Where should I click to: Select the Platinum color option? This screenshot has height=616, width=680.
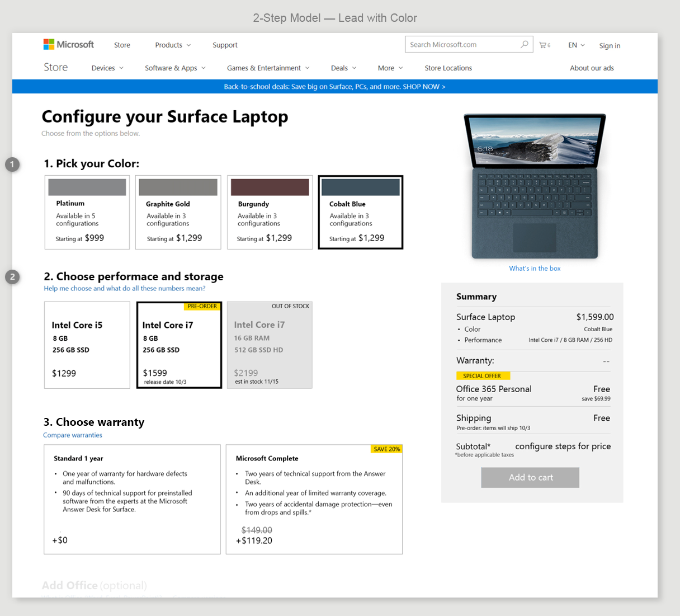[x=87, y=212]
